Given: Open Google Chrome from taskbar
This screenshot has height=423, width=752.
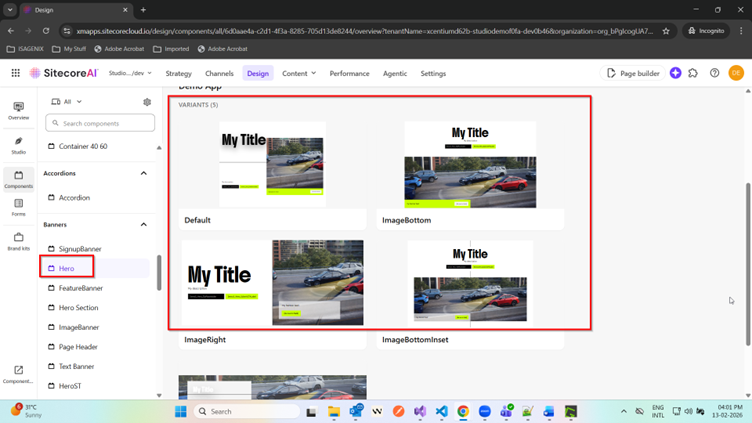Looking at the screenshot, I should [x=463, y=411].
